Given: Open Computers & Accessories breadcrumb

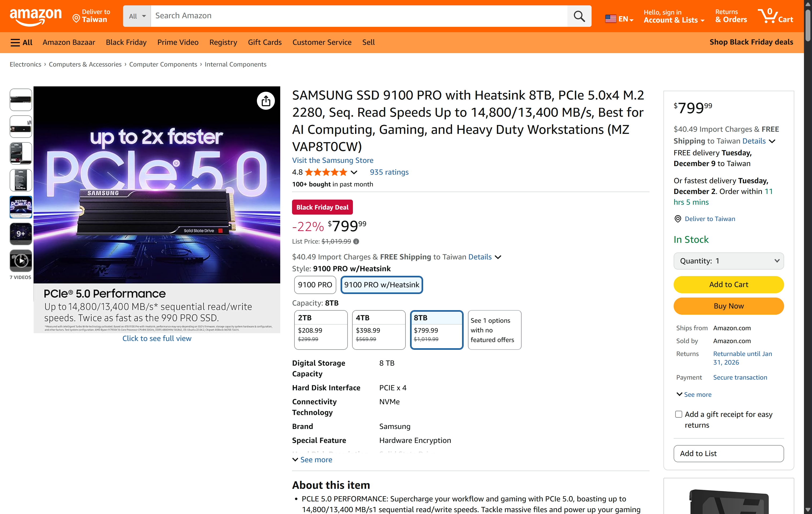Looking at the screenshot, I should click(x=85, y=64).
